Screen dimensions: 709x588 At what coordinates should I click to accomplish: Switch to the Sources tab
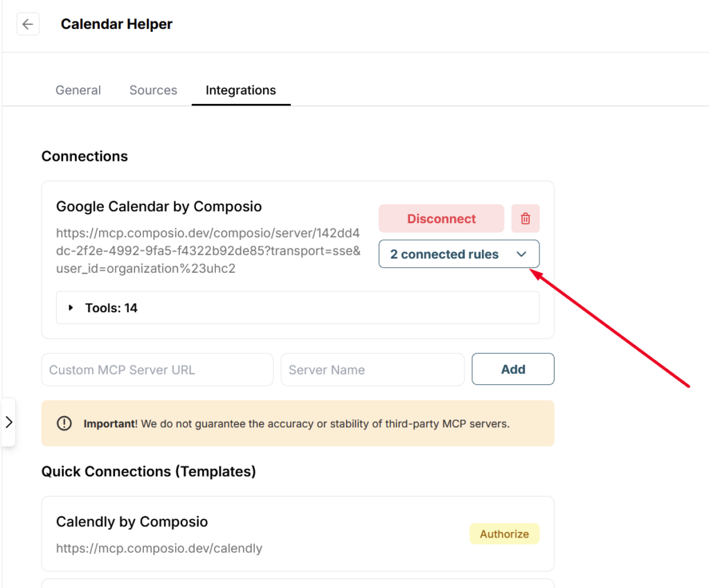point(153,90)
